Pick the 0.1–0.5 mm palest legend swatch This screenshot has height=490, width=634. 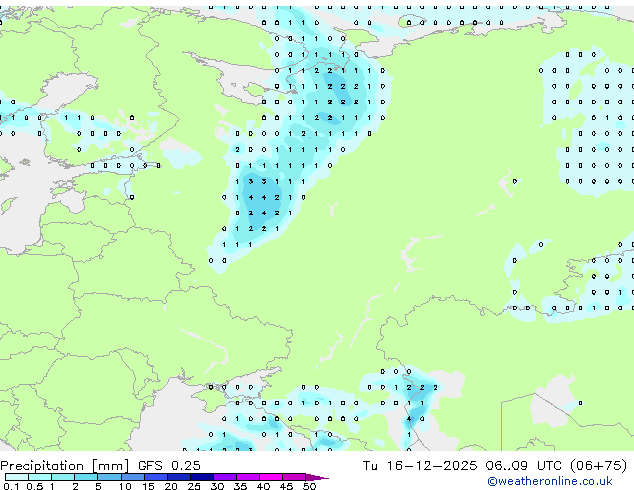point(17,477)
